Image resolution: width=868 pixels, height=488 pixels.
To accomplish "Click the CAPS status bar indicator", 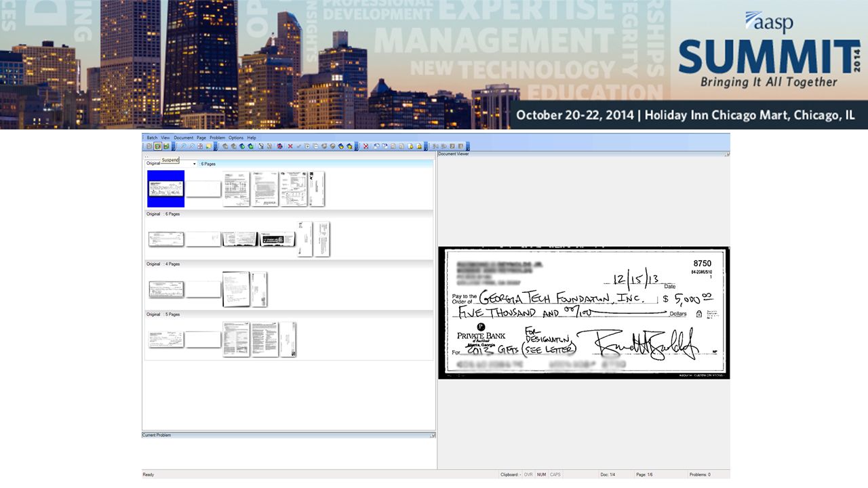I will pyautogui.click(x=555, y=474).
